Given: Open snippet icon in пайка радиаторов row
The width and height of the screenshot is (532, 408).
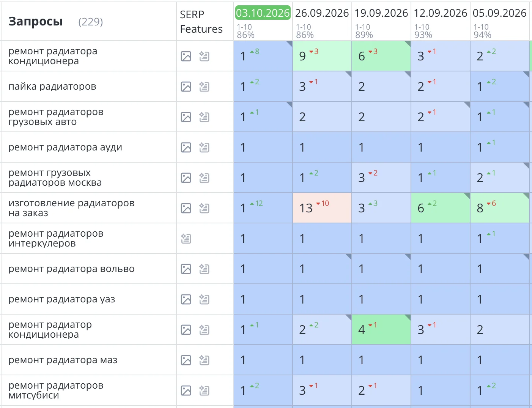Looking at the screenshot, I should pyautogui.click(x=204, y=87).
